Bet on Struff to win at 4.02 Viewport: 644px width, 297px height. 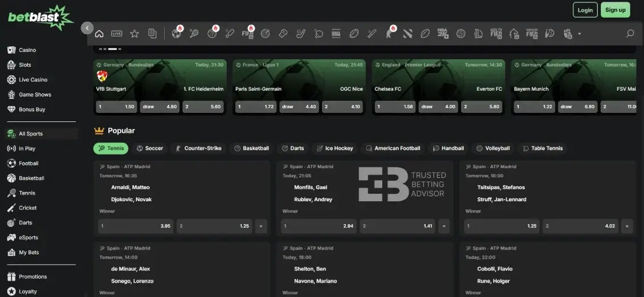(x=580, y=226)
